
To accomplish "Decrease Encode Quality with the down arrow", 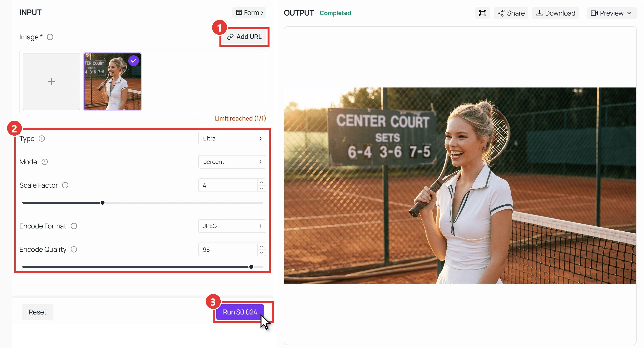I will (x=261, y=253).
